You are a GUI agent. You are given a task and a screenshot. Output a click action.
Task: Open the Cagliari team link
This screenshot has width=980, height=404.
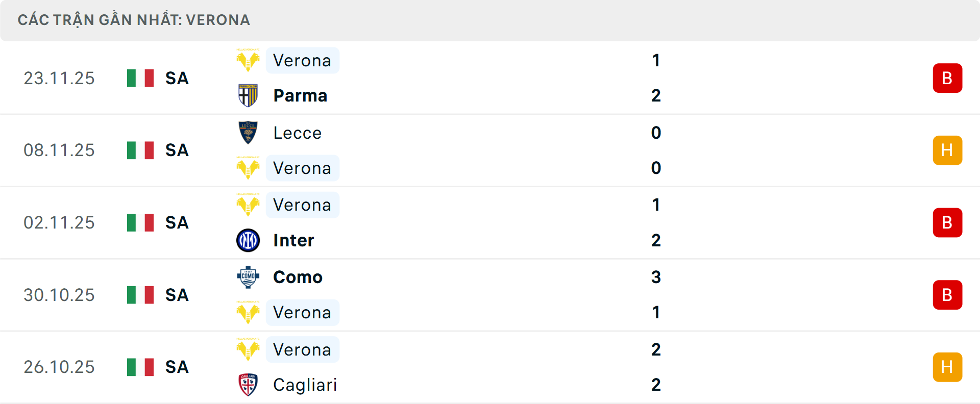coord(305,385)
